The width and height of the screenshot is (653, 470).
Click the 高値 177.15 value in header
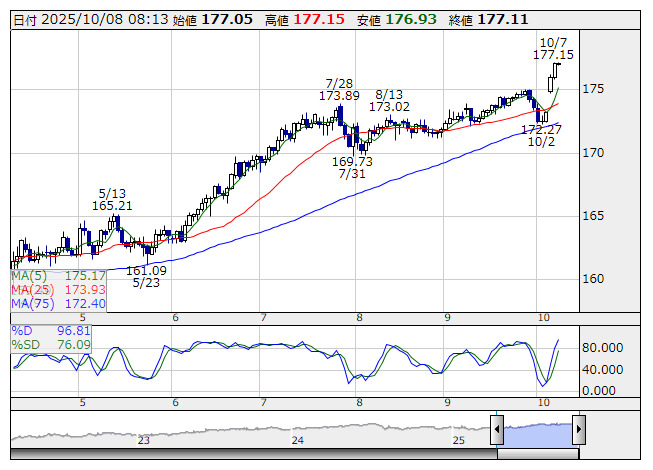[x=319, y=19]
